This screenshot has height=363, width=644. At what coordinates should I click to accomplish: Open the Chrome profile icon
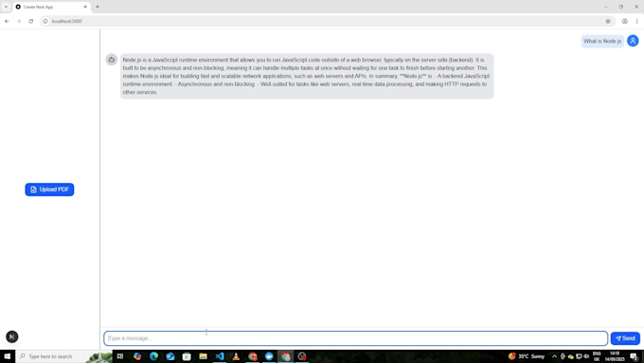625,21
